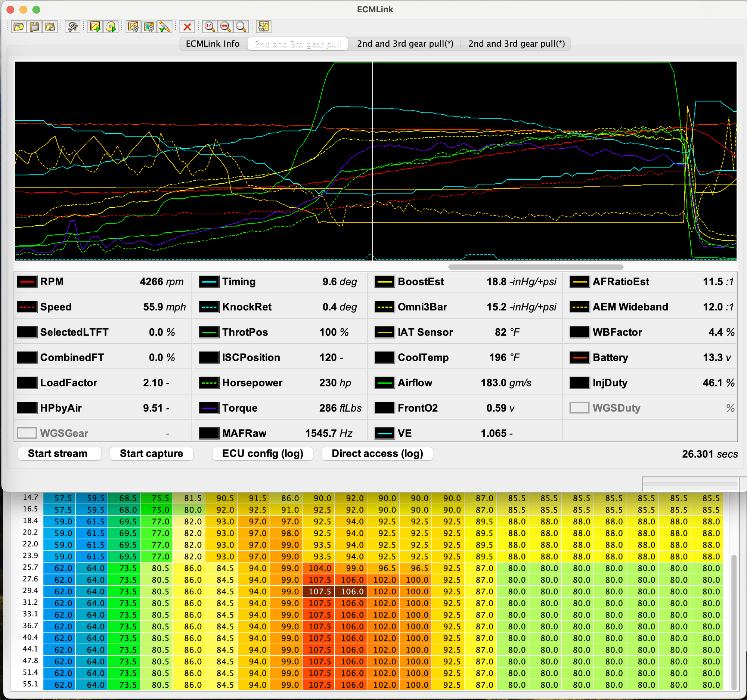Image resolution: width=747 pixels, height=700 pixels.
Task: Click the Airflow value "183.0 gm/s"
Action: click(x=506, y=383)
